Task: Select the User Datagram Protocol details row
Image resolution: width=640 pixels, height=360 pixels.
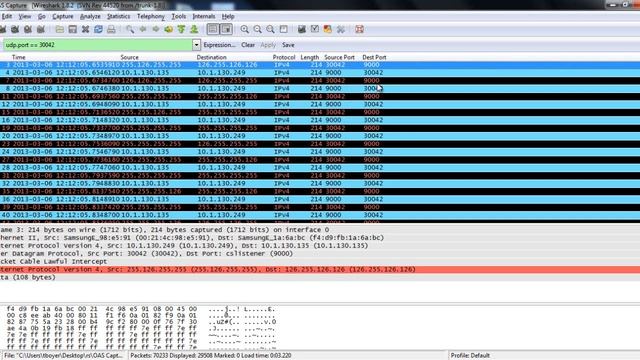Action: click(320, 253)
